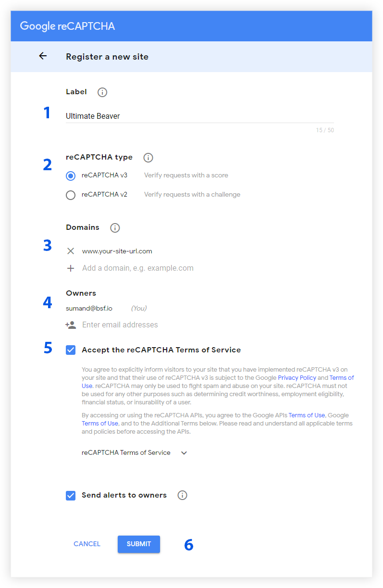Open the Label info icon
The width and height of the screenshot is (383, 588).
pyautogui.click(x=102, y=92)
